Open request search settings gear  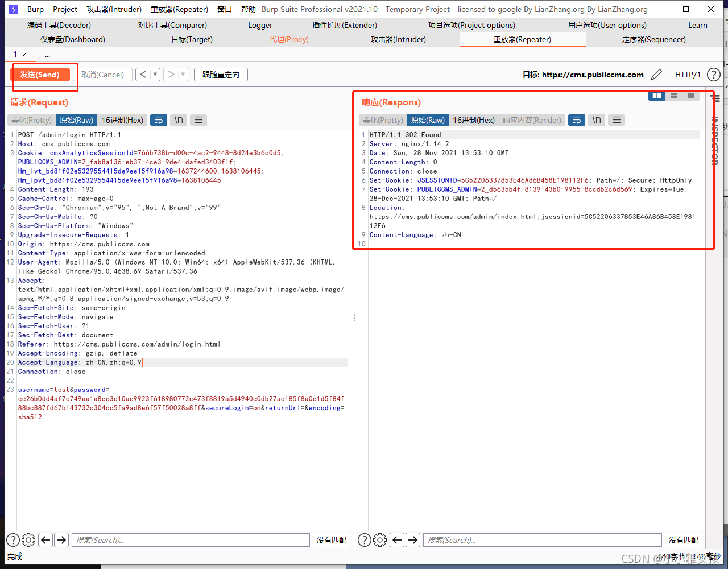[28, 540]
